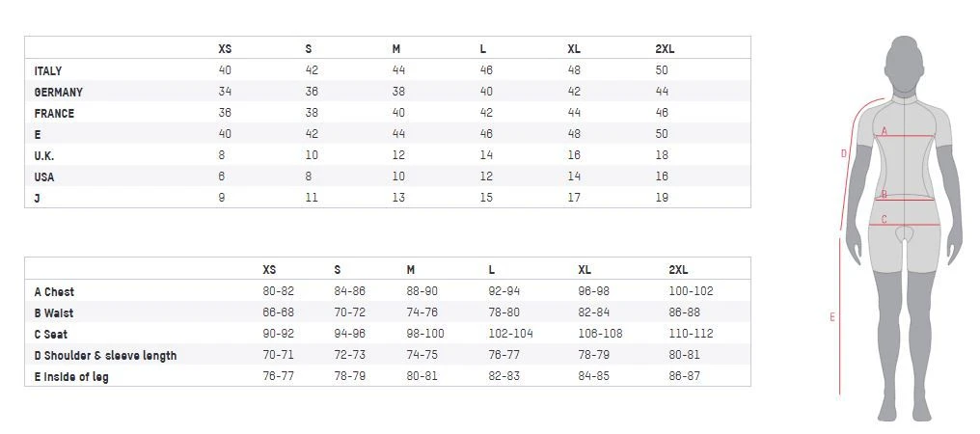This screenshot has height=434, width=980.
Task: Click the D Shoulder & sleeve length label
Action: coord(105,356)
